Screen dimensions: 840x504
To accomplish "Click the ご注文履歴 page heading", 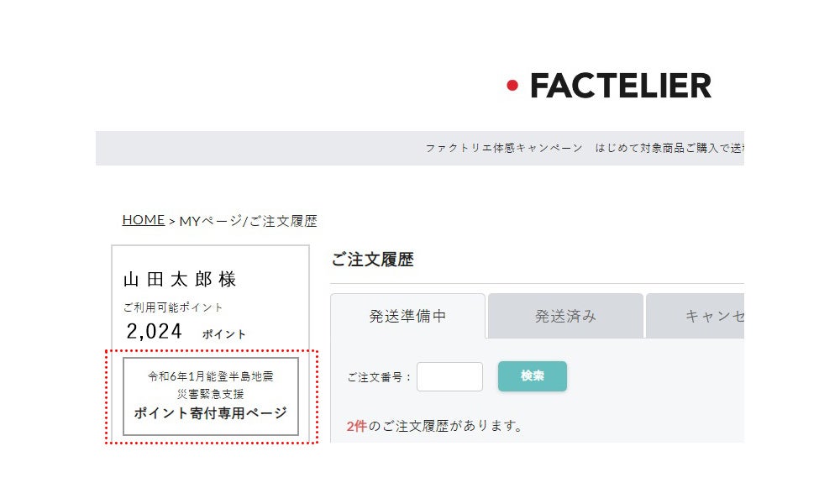I will pos(372,260).
